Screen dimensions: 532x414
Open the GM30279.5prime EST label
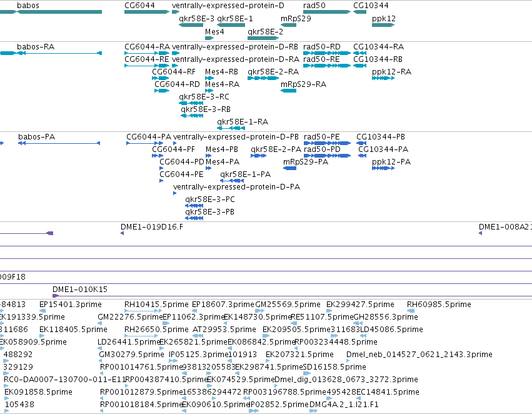pyautogui.click(x=132, y=355)
